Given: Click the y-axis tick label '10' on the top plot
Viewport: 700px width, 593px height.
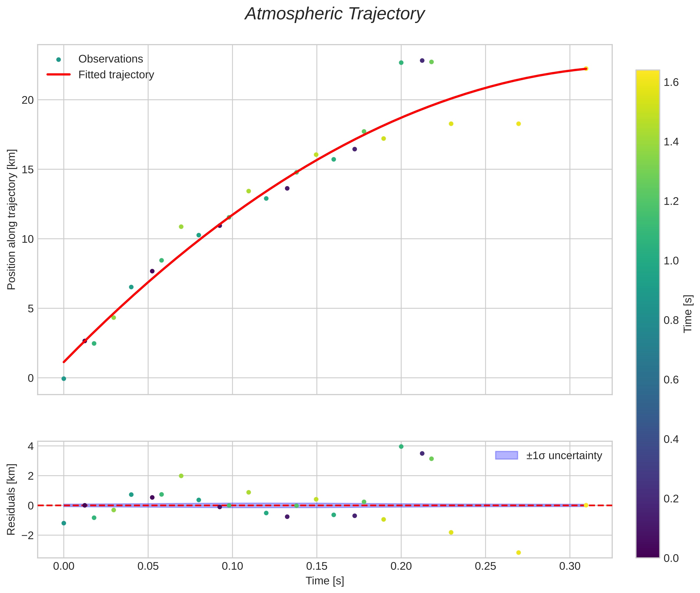Looking at the screenshot, I should click(28, 239).
